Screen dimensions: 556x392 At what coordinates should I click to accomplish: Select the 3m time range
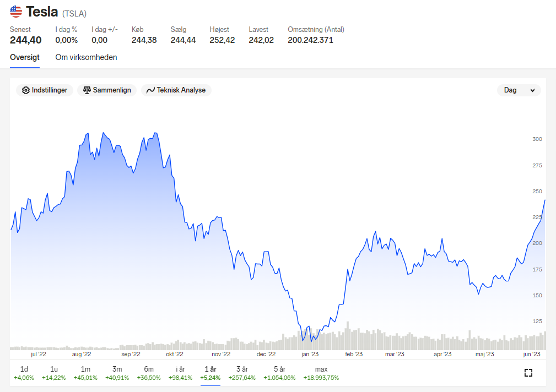[117, 373]
